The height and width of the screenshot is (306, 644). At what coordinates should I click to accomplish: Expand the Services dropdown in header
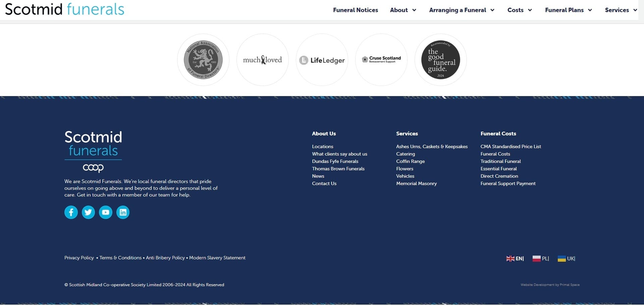[621, 10]
